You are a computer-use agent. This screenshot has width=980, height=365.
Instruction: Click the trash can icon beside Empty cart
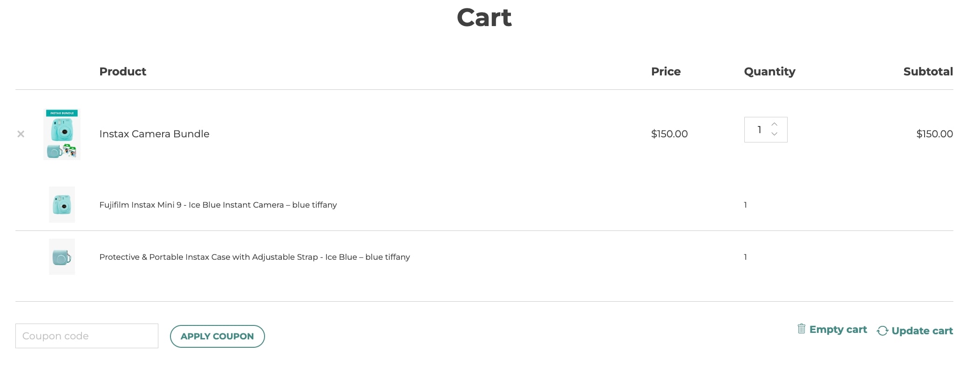point(801,329)
